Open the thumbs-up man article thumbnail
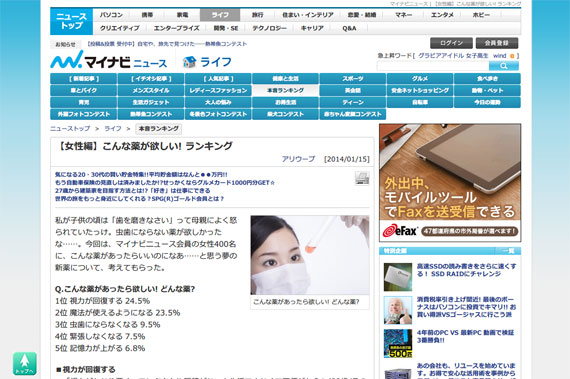This screenshot has height=379, width=570. (x=398, y=310)
